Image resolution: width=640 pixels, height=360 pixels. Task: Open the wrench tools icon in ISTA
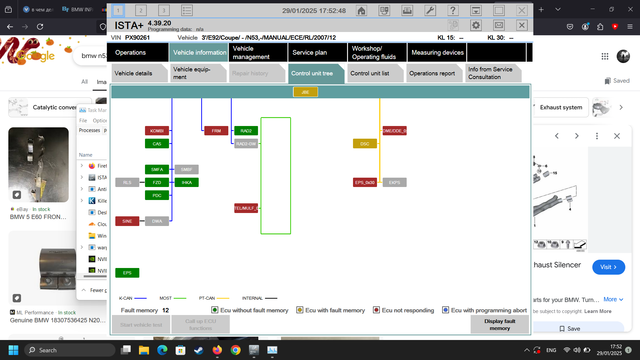tap(430, 11)
